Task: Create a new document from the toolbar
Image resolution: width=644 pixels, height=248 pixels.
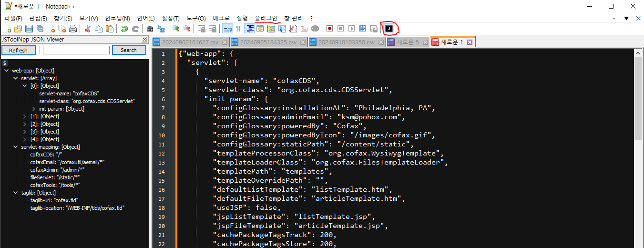Action: [7, 29]
